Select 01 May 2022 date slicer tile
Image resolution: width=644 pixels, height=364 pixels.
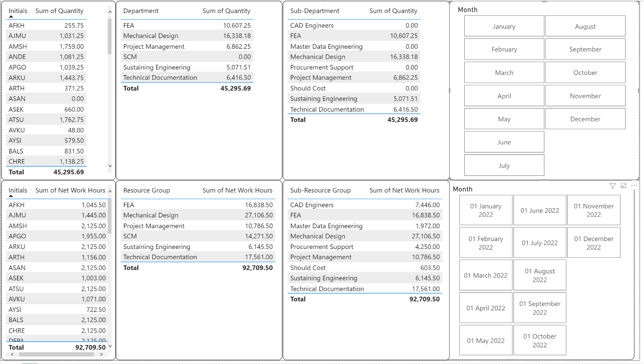486,341
